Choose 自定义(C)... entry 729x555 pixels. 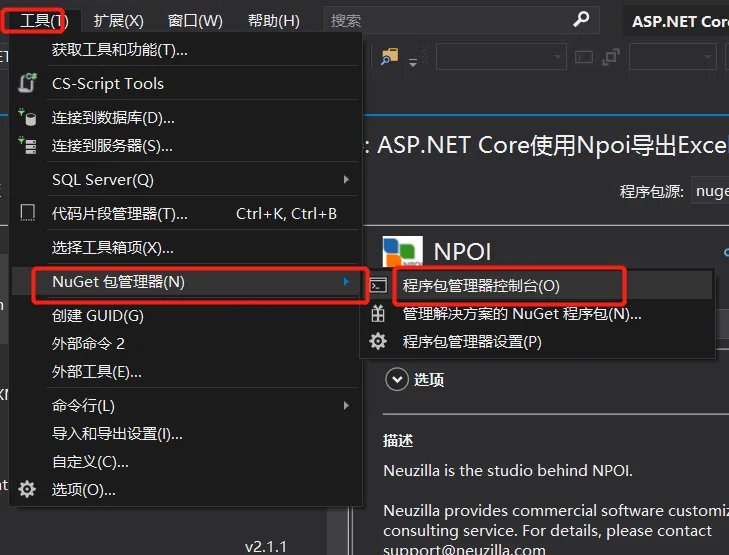(x=186, y=462)
